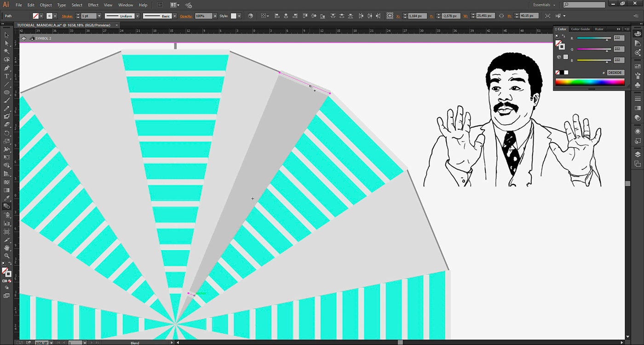Select the Eyedropper tool
The height and width of the screenshot is (345, 644).
(7, 198)
